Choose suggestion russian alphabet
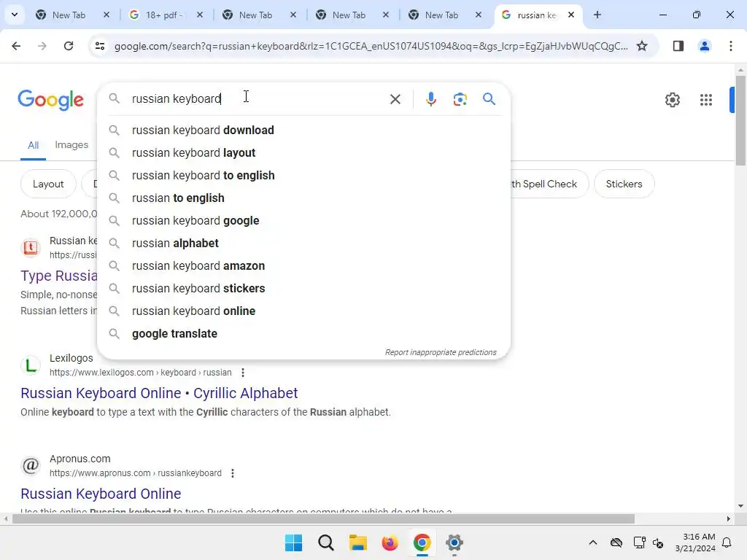Image resolution: width=747 pixels, height=560 pixels. coord(303,244)
